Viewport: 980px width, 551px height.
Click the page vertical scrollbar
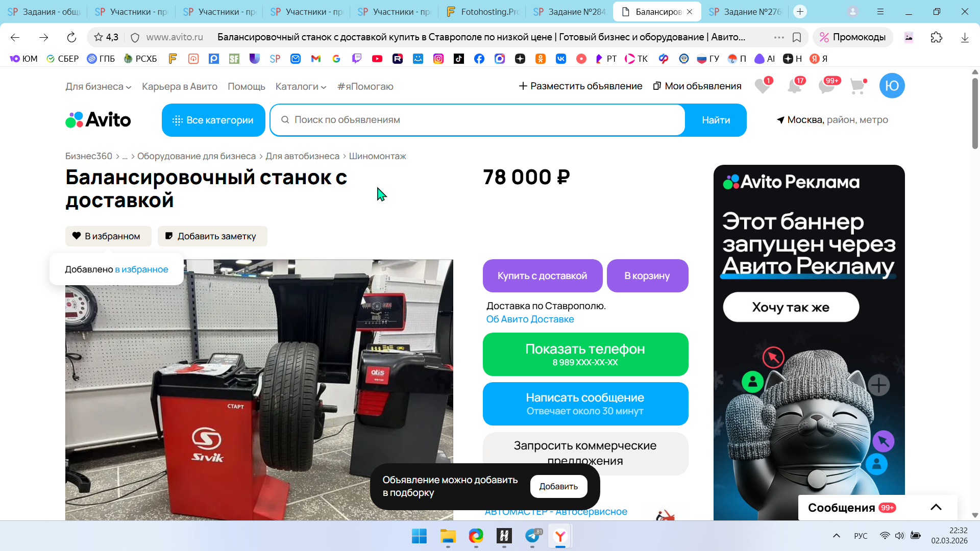pos(975,293)
